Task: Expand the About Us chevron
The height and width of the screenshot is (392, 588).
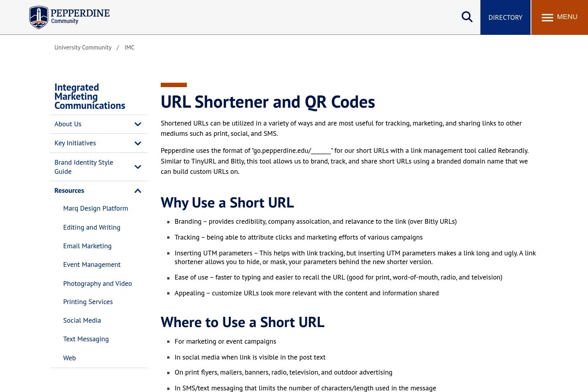Action: click(138, 124)
